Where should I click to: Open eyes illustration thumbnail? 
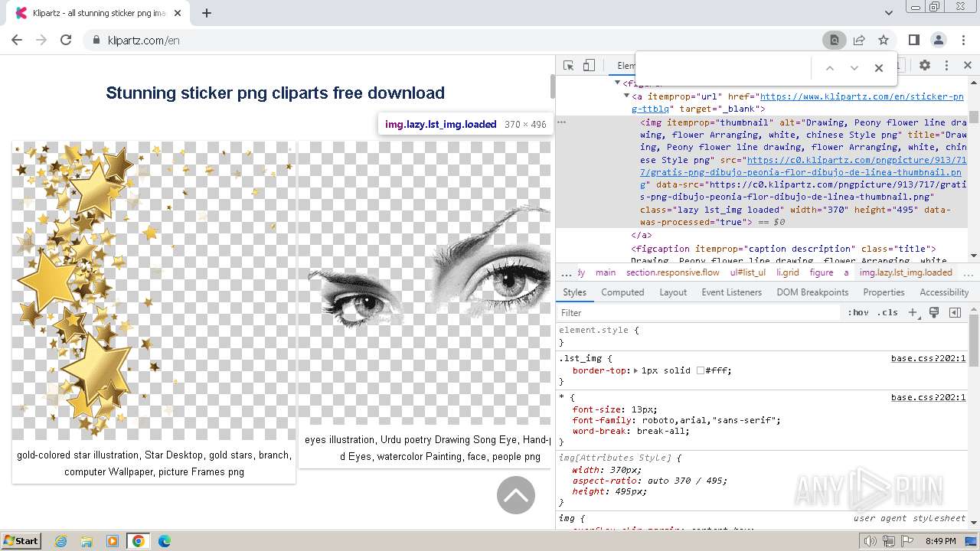tap(425, 283)
